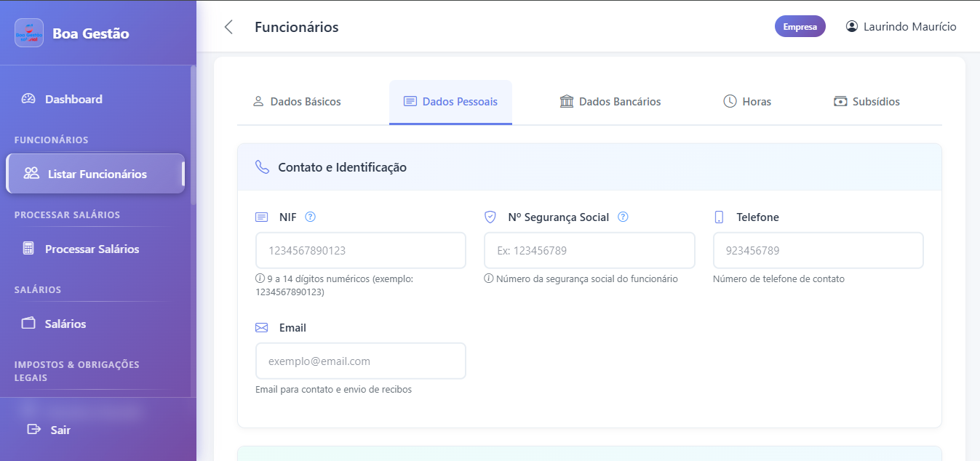Click the Processar Salários calculator icon
This screenshot has height=461, width=980.
(x=28, y=249)
